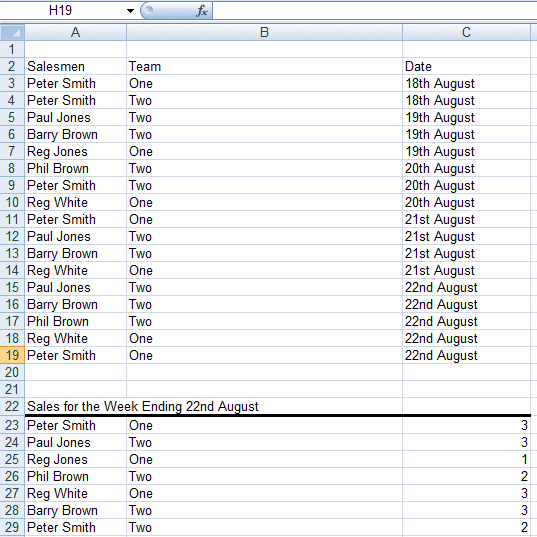Select 'Peter Smith' in row 9

click(75, 185)
